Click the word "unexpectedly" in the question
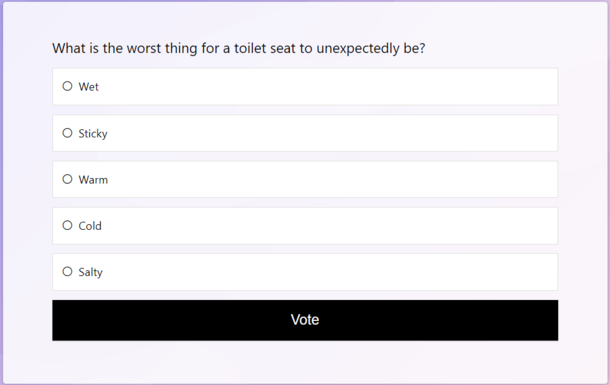610x385 pixels. [358, 49]
